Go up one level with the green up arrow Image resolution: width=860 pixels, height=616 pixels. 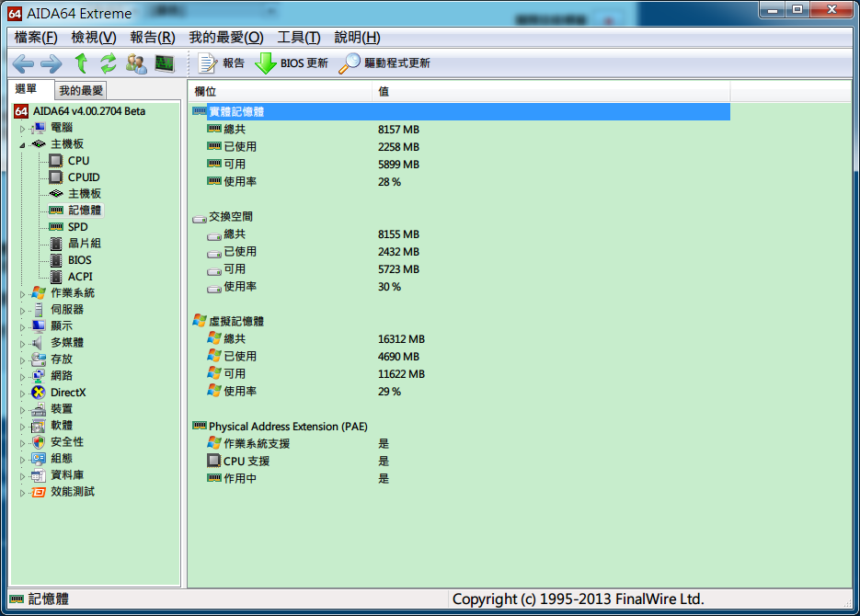[x=81, y=63]
